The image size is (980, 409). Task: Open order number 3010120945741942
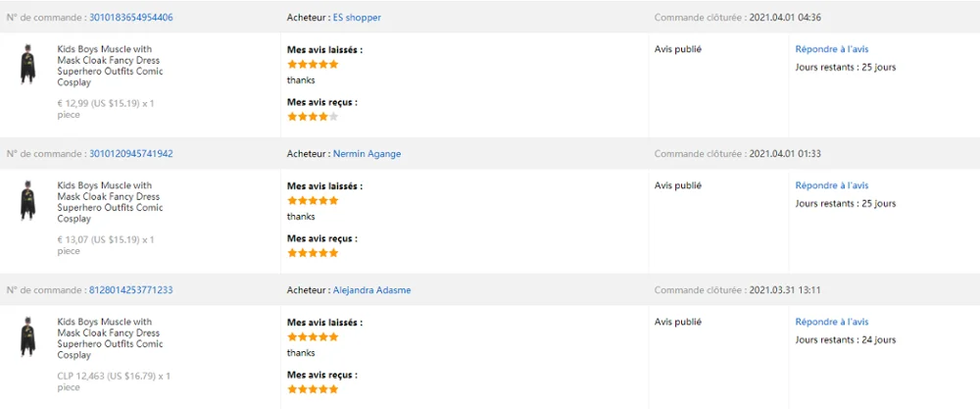click(130, 154)
